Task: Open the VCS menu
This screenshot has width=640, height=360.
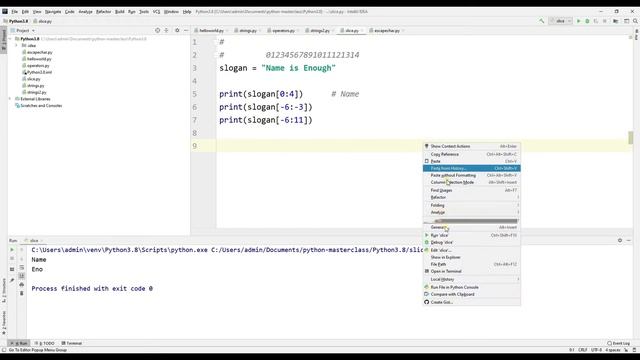Action: (156, 11)
